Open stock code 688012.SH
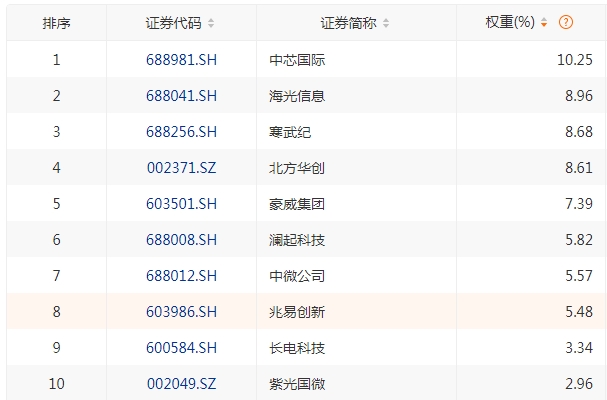Screen dimensions: 607x400 click(181, 276)
